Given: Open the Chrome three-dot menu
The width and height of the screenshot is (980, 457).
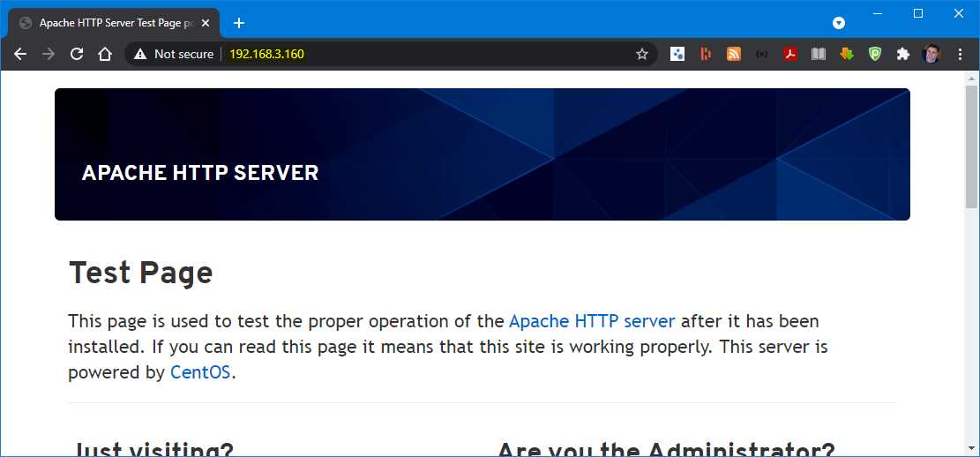Looking at the screenshot, I should 961,55.
